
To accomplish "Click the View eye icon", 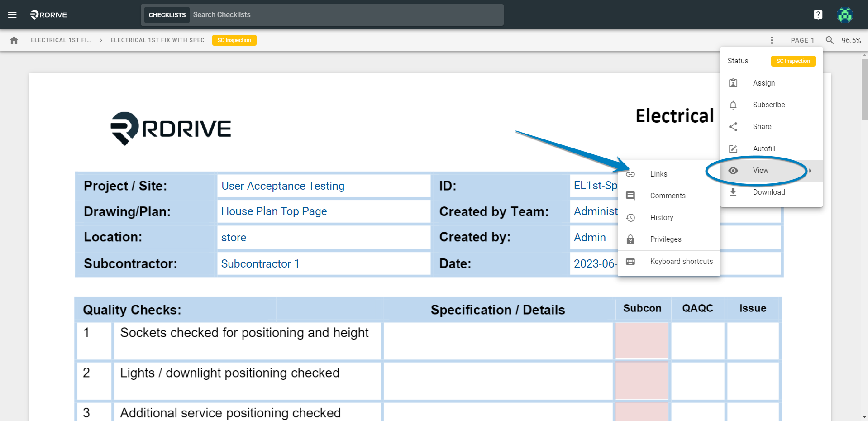I will point(733,171).
